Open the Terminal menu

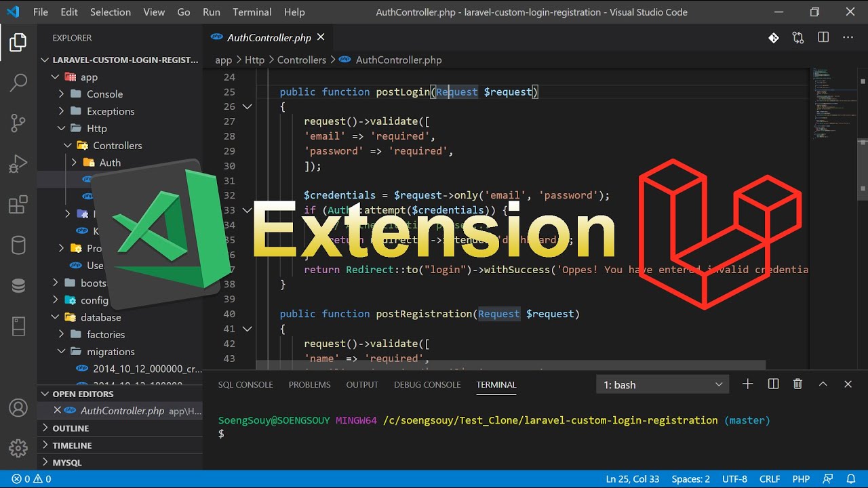pos(252,12)
